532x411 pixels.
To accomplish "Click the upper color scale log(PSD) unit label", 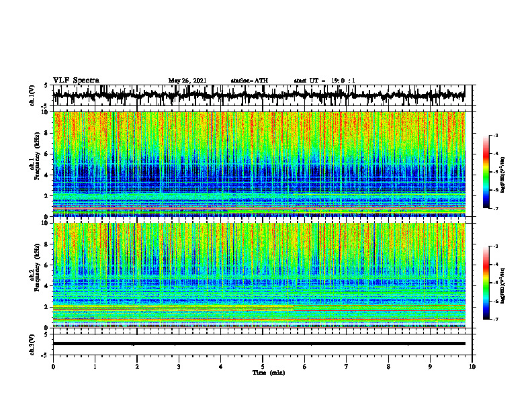I will click(503, 175).
